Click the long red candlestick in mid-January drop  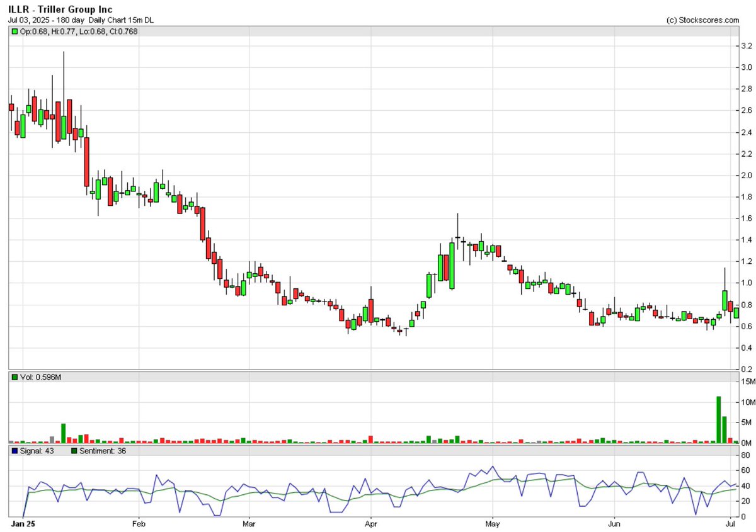click(x=86, y=162)
